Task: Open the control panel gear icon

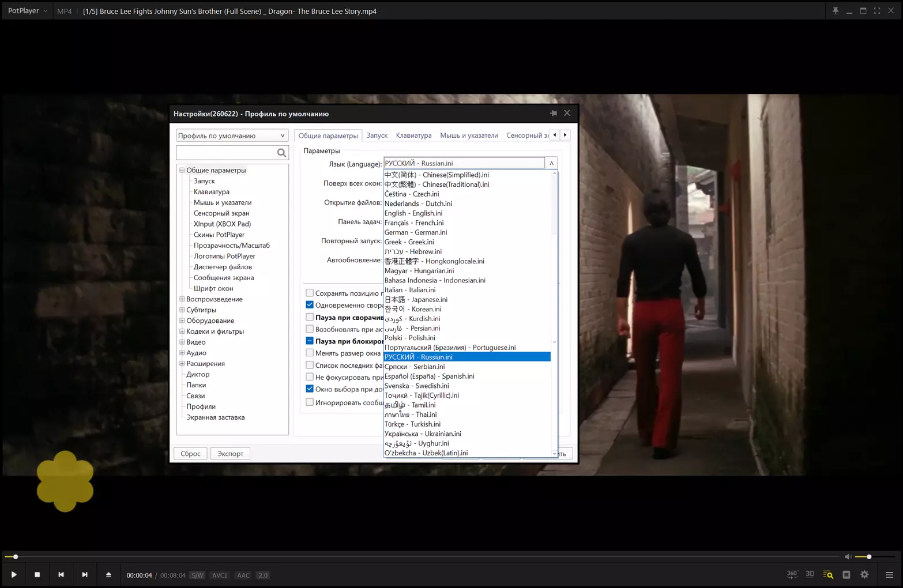Action: coord(864,575)
